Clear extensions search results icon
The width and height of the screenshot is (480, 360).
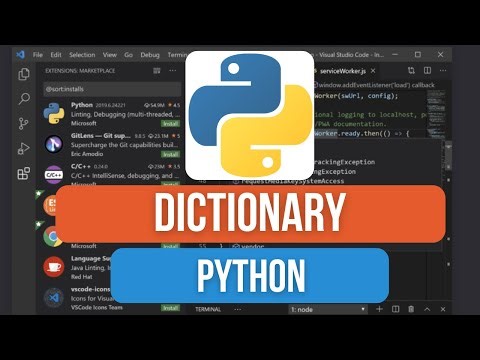(x=157, y=71)
